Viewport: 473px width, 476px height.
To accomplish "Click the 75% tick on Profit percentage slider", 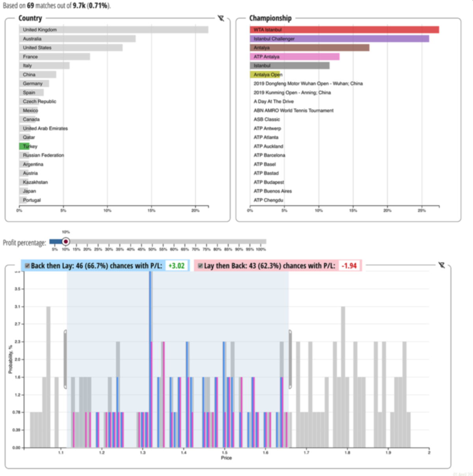I will (207, 249).
